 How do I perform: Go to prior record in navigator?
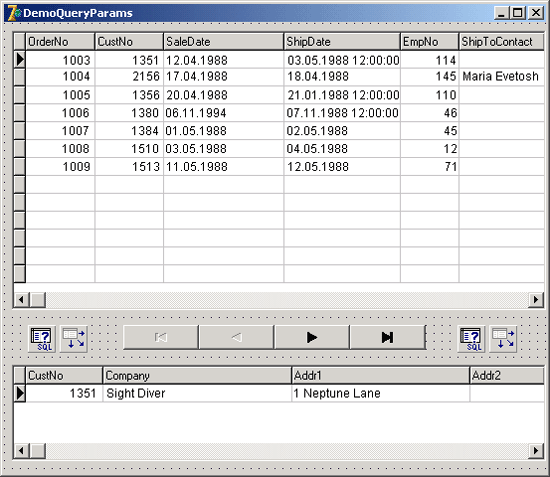click(236, 337)
